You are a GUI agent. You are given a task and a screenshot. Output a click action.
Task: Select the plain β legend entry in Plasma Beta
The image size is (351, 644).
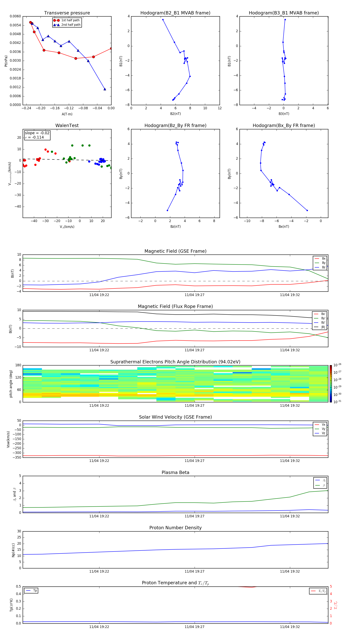320,485
